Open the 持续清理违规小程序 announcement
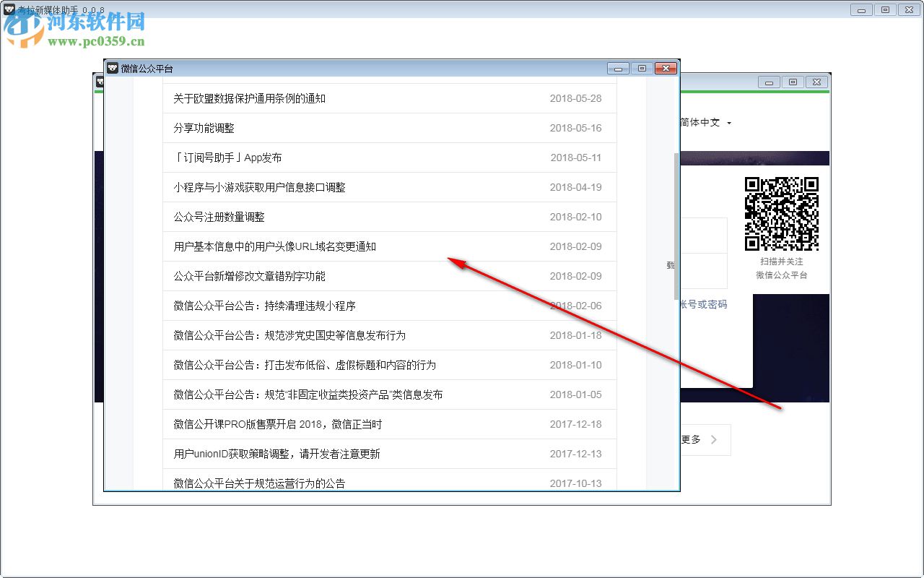 (x=264, y=306)
